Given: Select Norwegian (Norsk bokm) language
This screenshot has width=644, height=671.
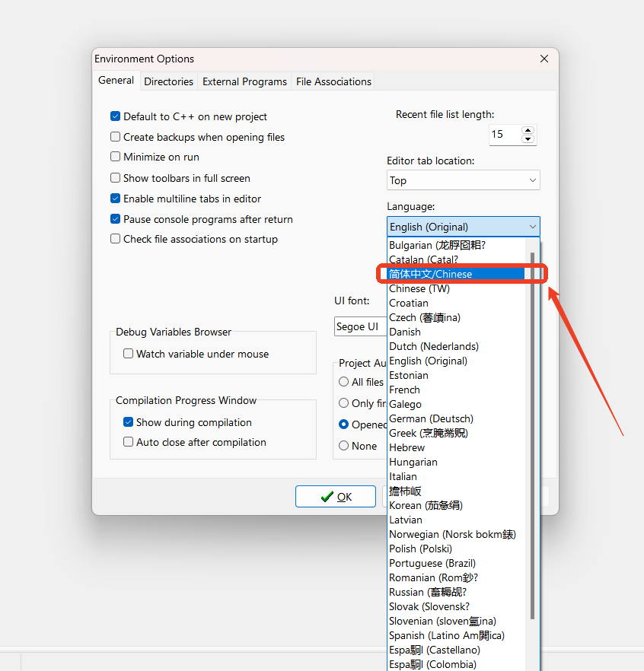Looking at the screenshot, I should click(456, 535).
